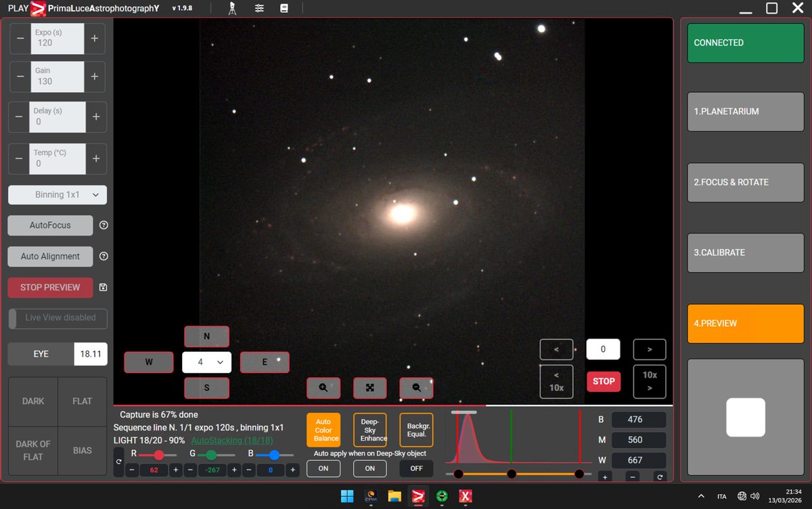Decrease Temp with the minus button

[x=19, y=158]
